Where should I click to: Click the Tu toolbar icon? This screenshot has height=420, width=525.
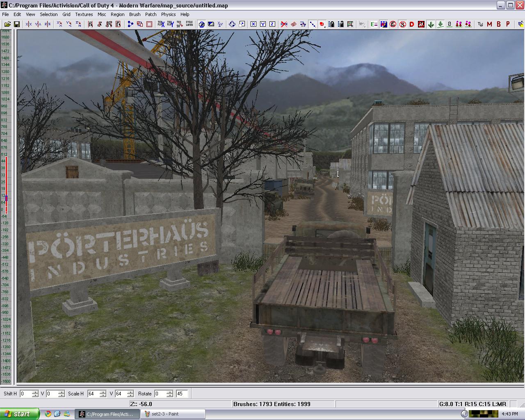[480, 24]
